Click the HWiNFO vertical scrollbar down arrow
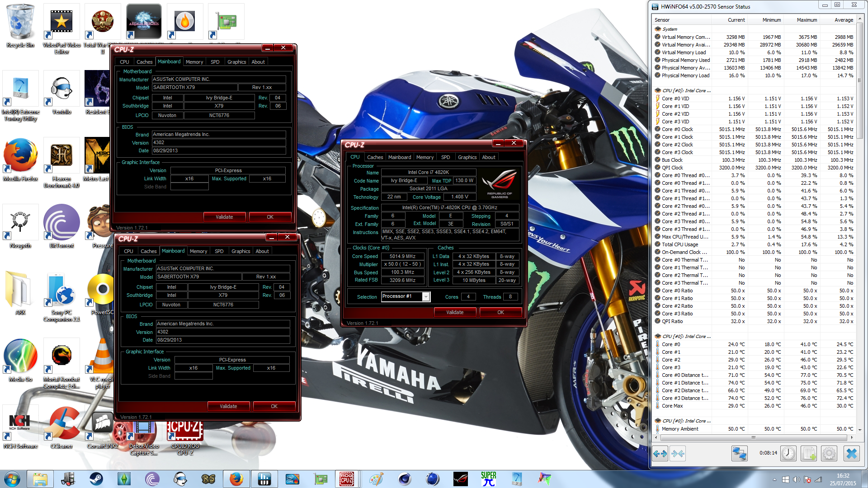Screen dimensions: 868x488 [x=859, y=429]
